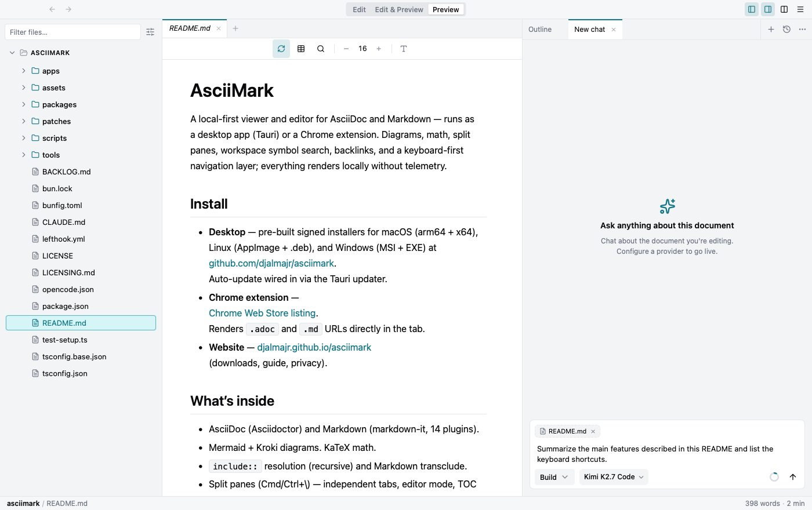The width and height of the screenshot is (812, 510).
Task: Open bun.lock file
Action: click(81, 188)
